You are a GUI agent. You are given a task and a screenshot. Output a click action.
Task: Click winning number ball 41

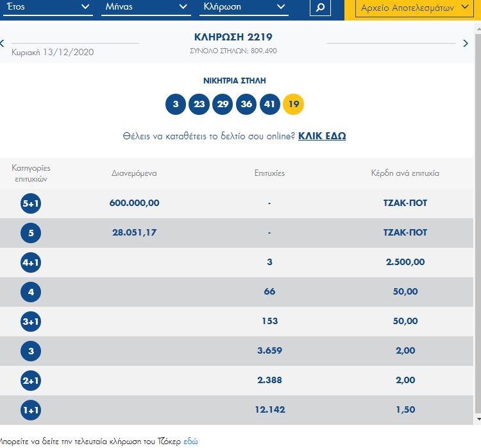click(270, 104)
